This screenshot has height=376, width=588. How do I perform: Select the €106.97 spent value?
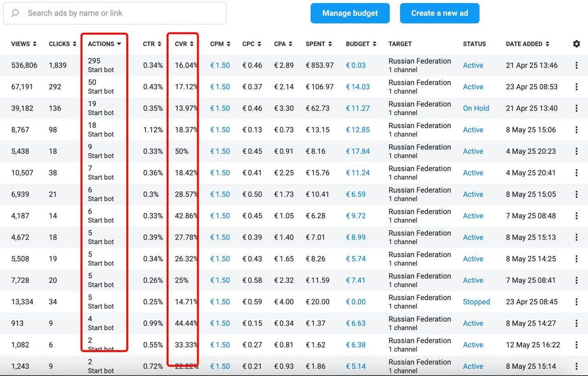[320, 87]
